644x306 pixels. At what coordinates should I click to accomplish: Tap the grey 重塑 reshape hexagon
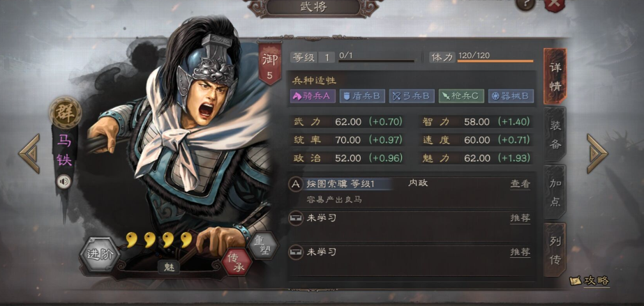click(x=264, y=245)
